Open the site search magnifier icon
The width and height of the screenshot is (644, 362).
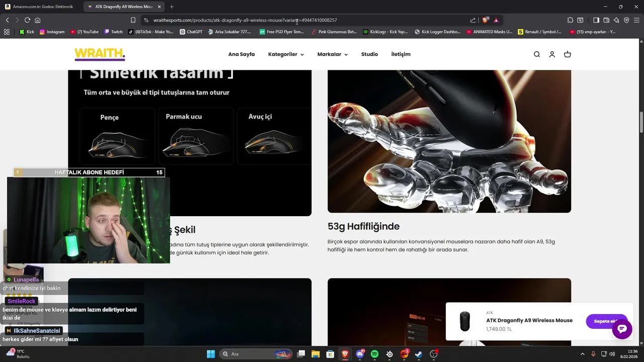point(536,54)
